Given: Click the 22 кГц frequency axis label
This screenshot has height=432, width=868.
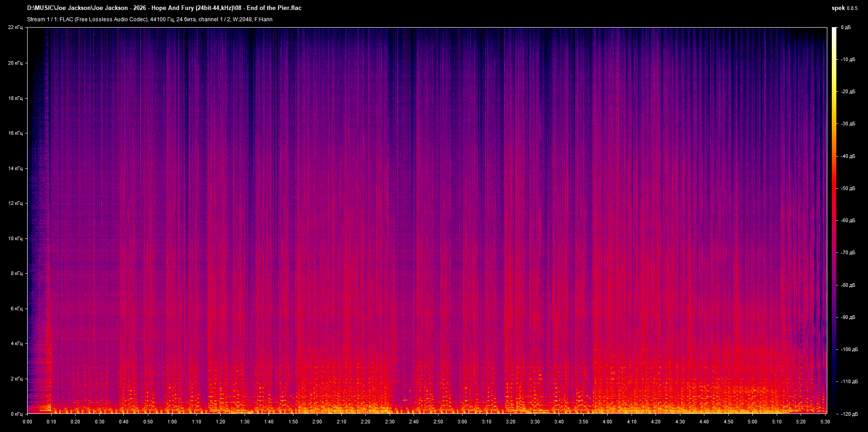Looking at the screenshot, I should (16, 27).
